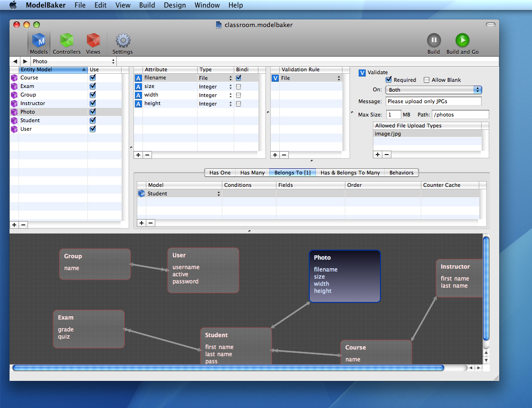Sort by Entity Model column header
The image size is (532, 408).
[x=53, y=69]
